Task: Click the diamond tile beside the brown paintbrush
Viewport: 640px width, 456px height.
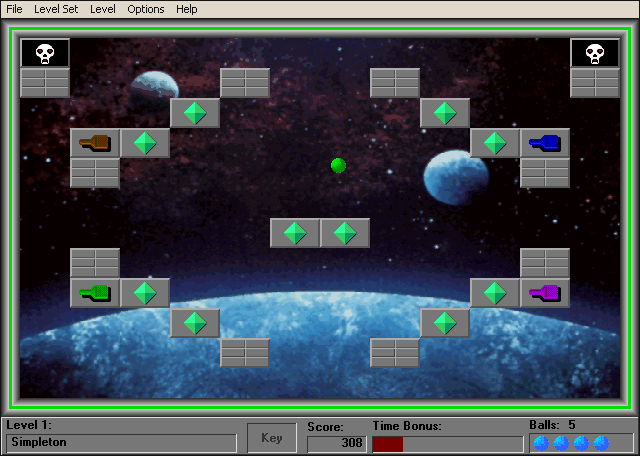Action: point(145,143)
